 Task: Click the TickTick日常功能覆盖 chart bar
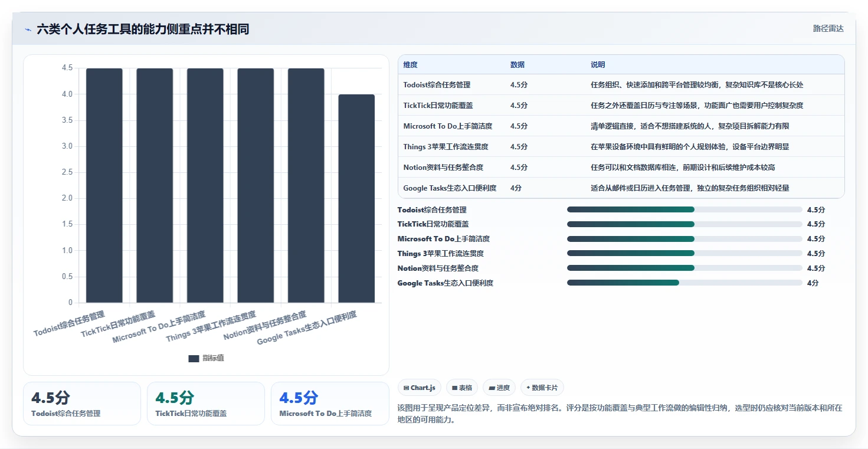tap(155, 185)
